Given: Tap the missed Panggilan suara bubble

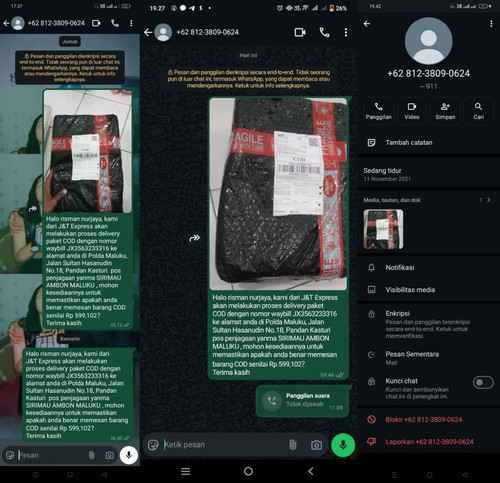Looking at the screenshot, I should 302,401.
